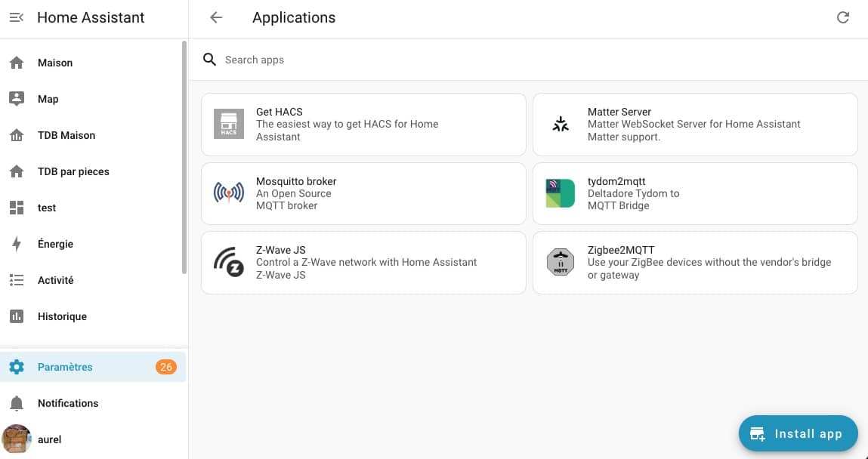
Task: Go to Maison dashboard in sidebar
Action: tap(55, 63)
